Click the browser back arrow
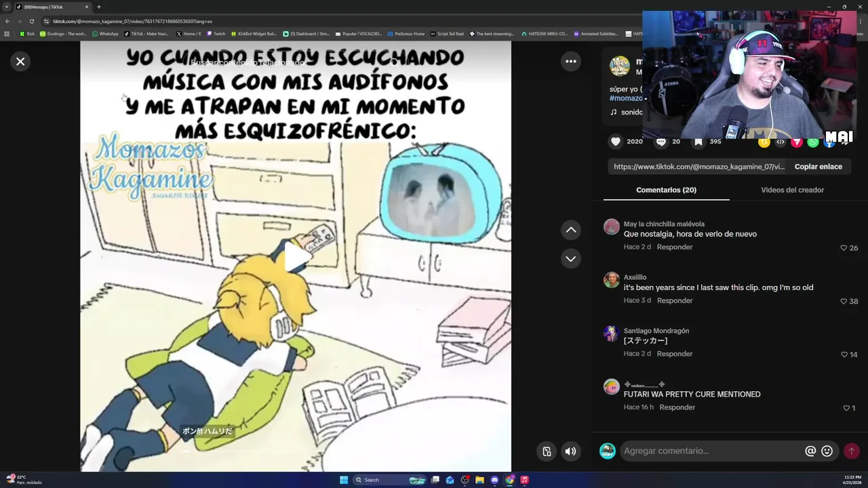Viewport: 868px width, 488px height. (8, 21)
